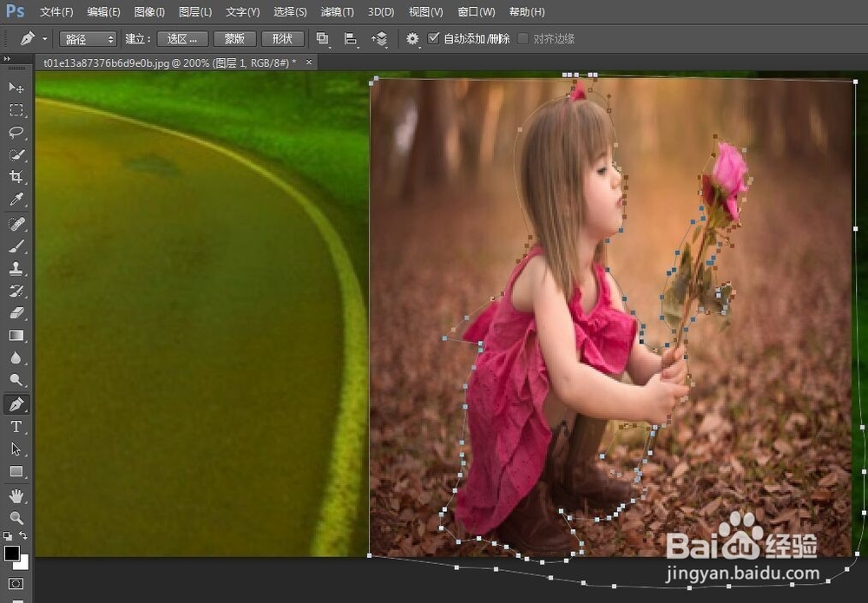Open the 编辑(E) menu
Viewport: 868px width, 603px height.
pyautogui.click(x=103, y=11)
